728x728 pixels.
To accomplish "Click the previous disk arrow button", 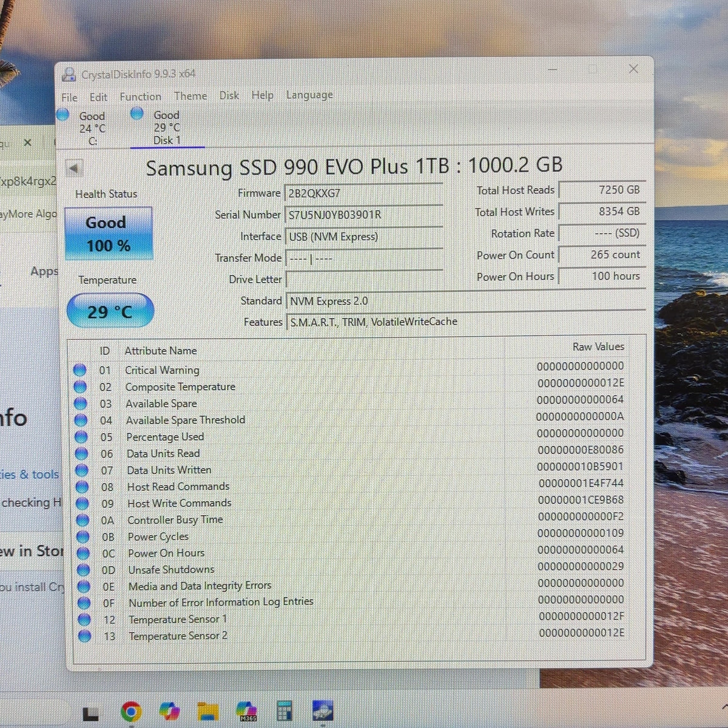I will point(74,168).
